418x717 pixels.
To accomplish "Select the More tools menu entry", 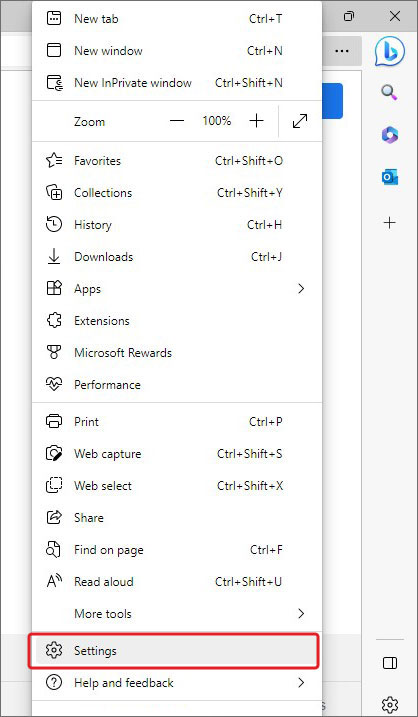I will pyautogui.click(x=177, y=614).
